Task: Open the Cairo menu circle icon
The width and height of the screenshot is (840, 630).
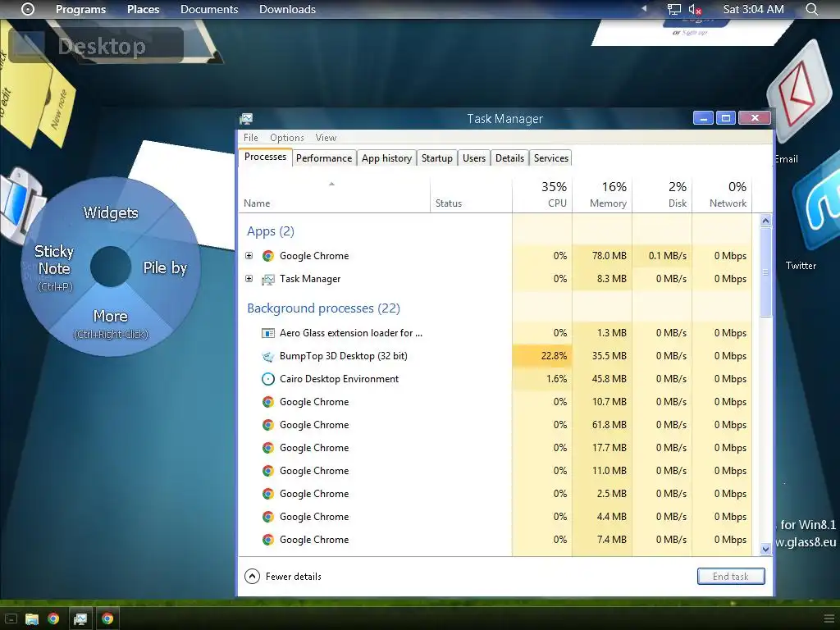Action: [28, 9]
